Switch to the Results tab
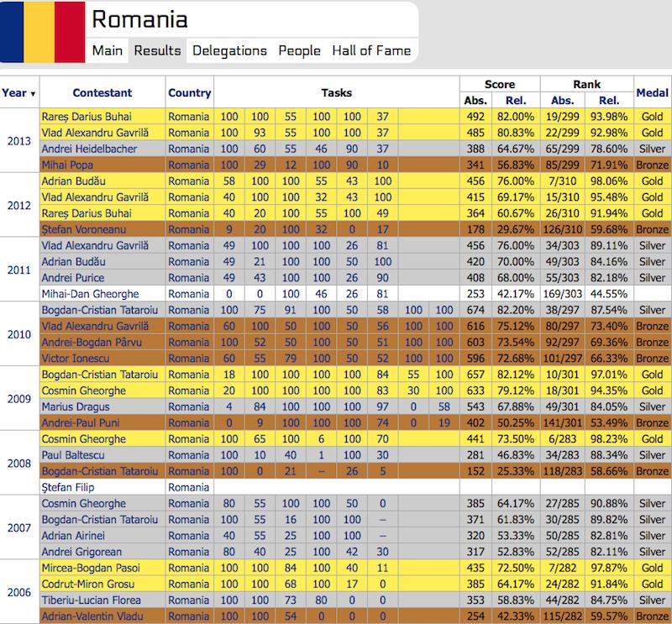The height and width of the screenshot is (624, 672). (157, 50)
